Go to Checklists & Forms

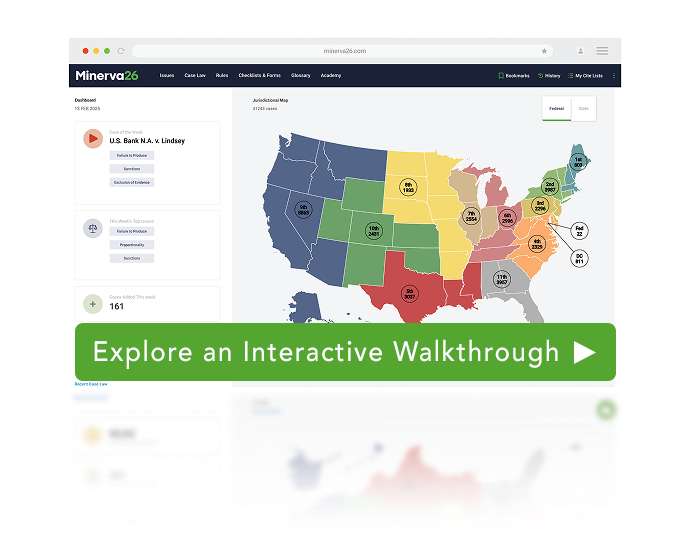260,76
